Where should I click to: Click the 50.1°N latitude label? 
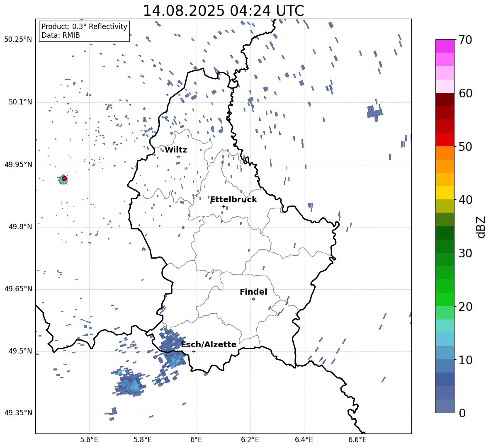pyautogui.click(x=20, y=102)
